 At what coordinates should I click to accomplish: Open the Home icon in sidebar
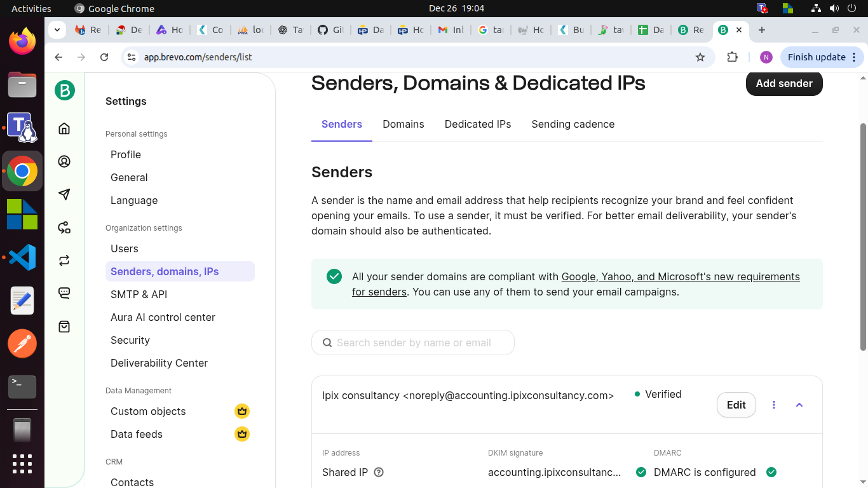[64, 129]
